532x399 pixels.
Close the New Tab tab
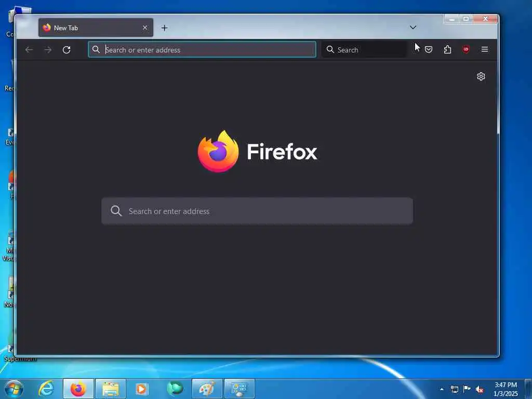click(145, 28)
